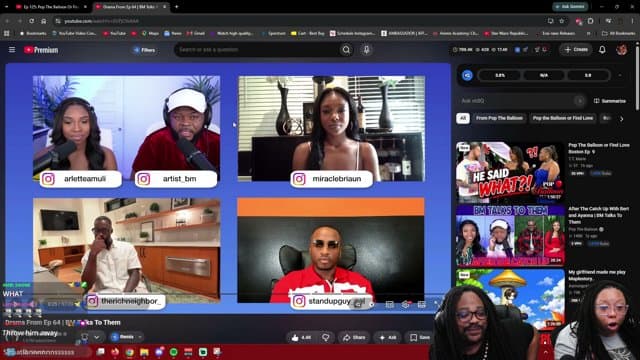The image size is (640, 360).
Task: Start voice search with the microphone icon
Action: coord(367,50)
